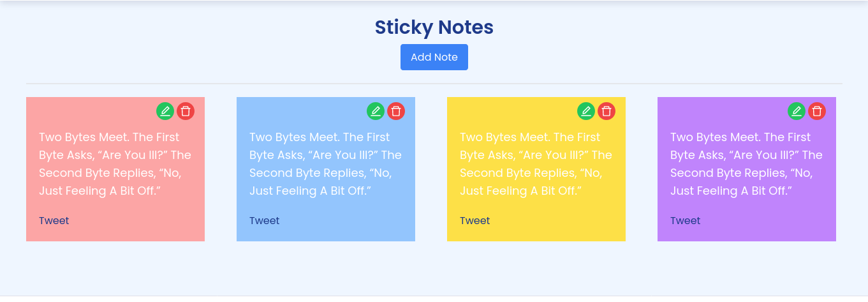This screenshot has width=868, height=302.
Task: Click the blue note's pencil edit icon
Action: coord(376,111)
